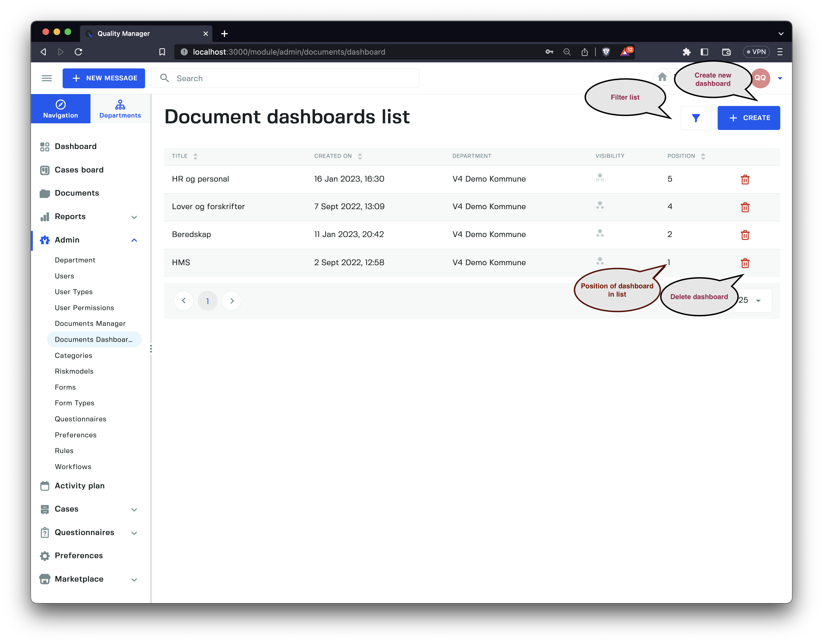Viewport: 823px width, 644px height.
Task: Open the Workflows admin link
Action: [x=73, y=467]
